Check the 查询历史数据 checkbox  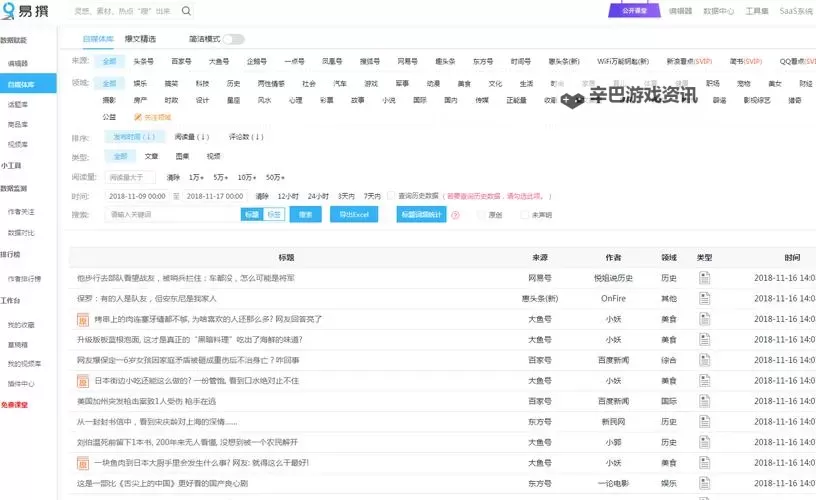tap(391, 196)
